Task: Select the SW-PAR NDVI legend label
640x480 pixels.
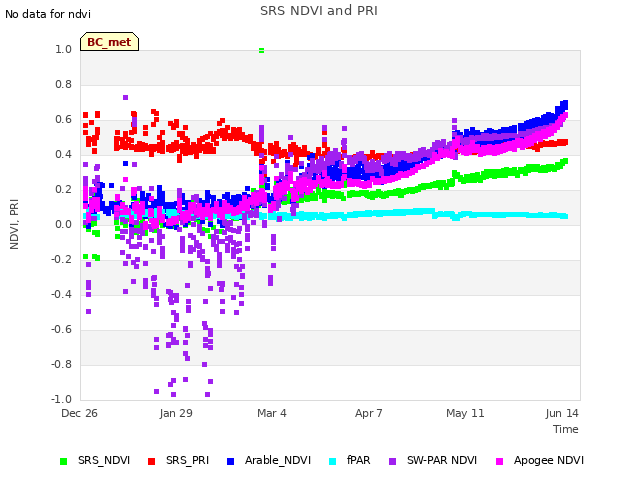Action: pyautogui.click(x=442, y=460)
